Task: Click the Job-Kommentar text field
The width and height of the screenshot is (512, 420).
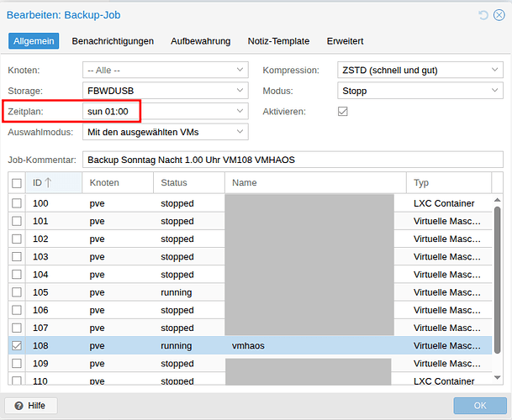Action: [293, 160]
